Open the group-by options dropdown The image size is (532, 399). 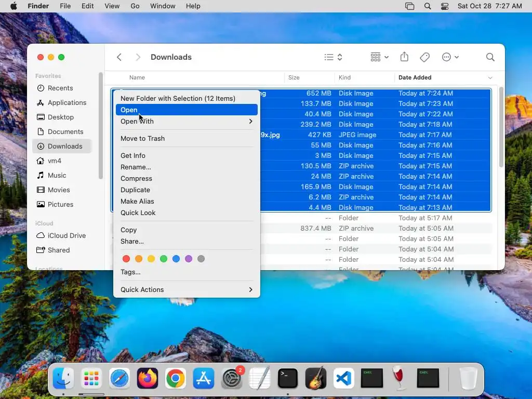(379, 57)
